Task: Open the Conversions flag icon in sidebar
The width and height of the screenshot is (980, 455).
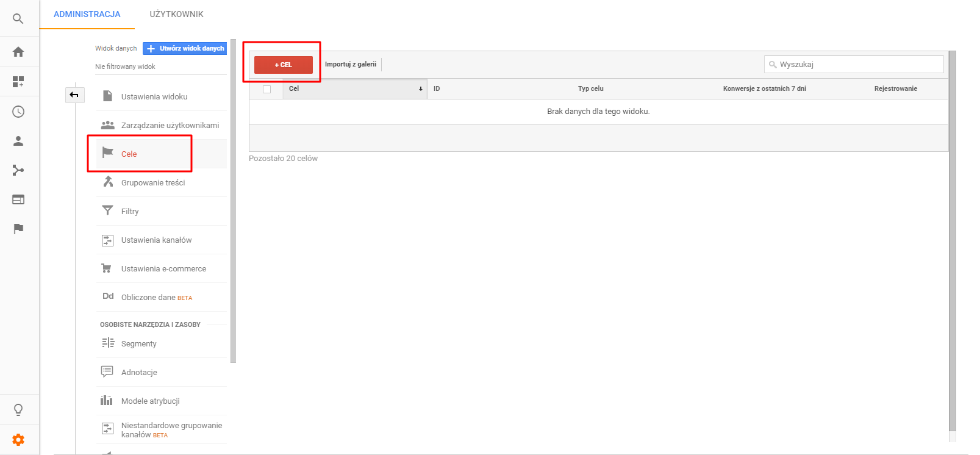Action: coord(18,229)
